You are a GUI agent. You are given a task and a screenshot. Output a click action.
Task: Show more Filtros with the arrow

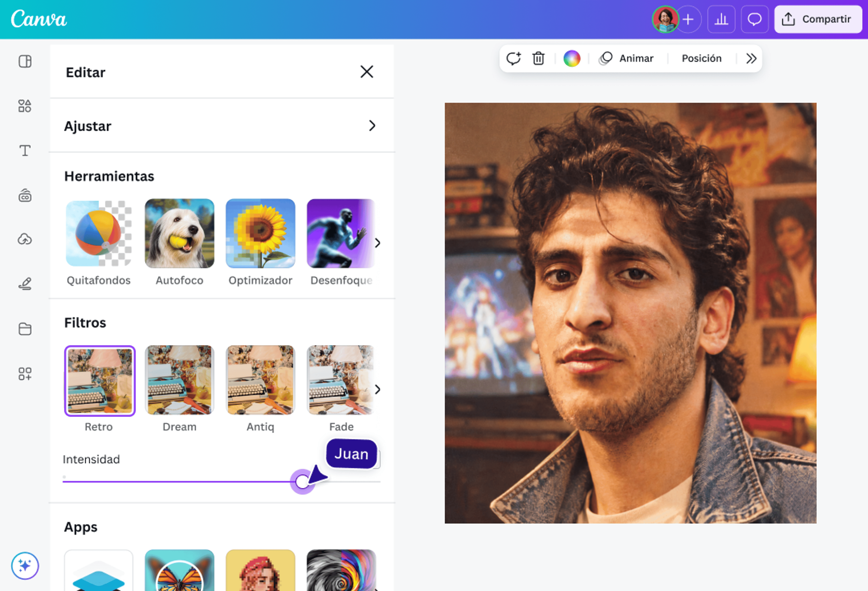[x=378, y=389]
